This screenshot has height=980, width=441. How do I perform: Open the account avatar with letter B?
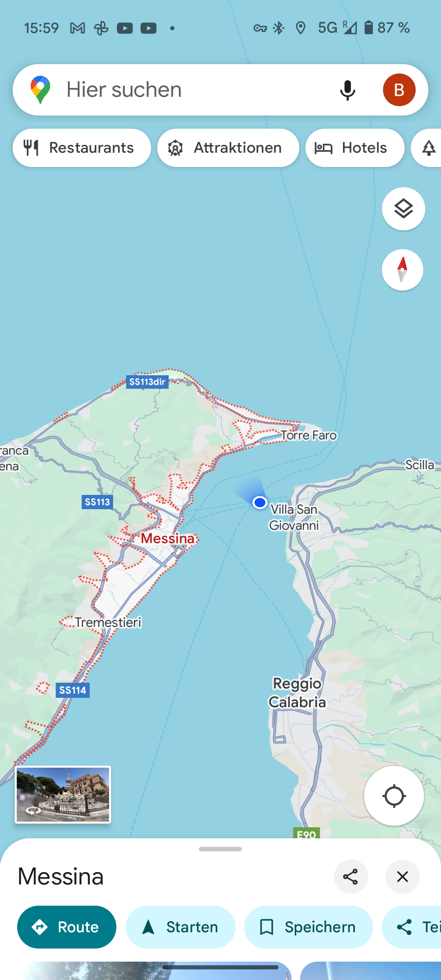[x=399, y=90]
